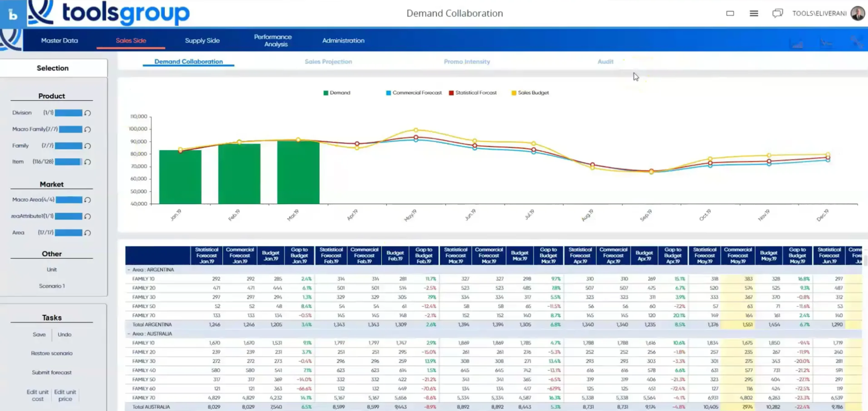Screen dimensions: 868x411
Task: Click the Area (17/17) selection bar
Action: point(69,232)
